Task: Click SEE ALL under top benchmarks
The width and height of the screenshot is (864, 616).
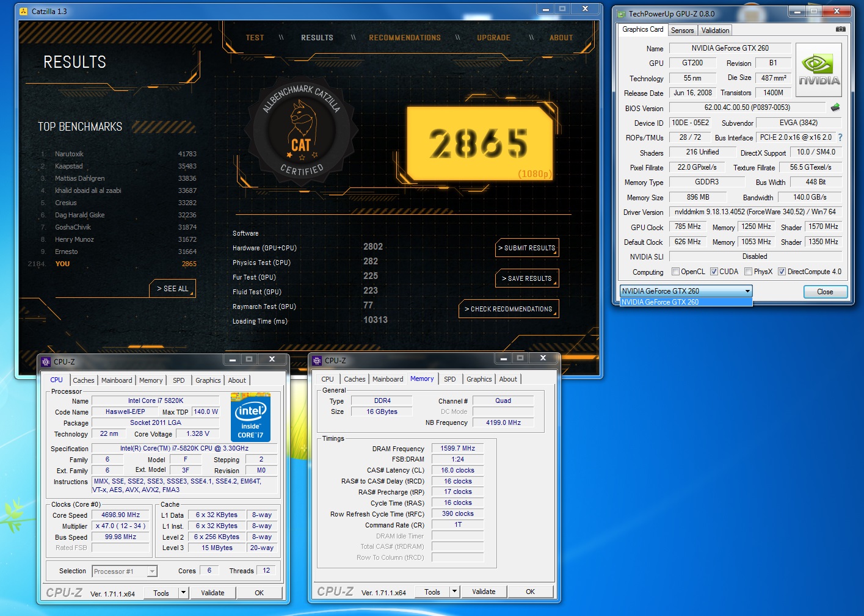Action: 173,289
